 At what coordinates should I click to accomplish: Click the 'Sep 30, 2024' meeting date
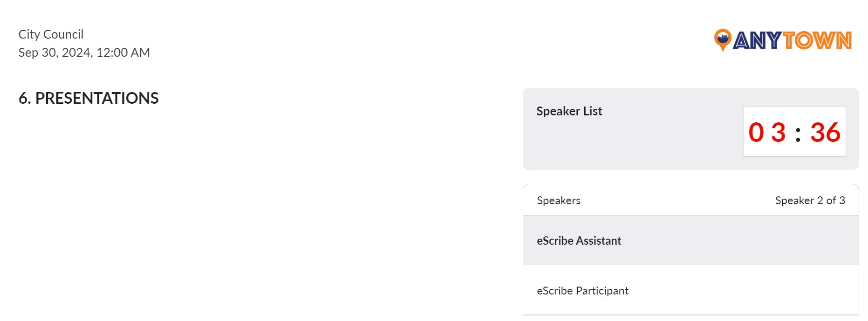[x=55, y=53]
